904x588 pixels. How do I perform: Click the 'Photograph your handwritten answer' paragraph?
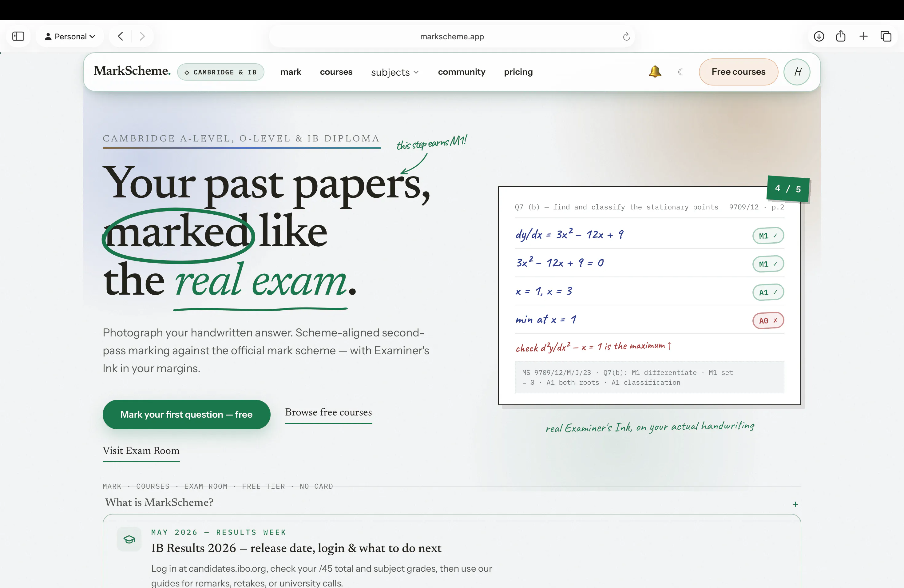(266, 350)
